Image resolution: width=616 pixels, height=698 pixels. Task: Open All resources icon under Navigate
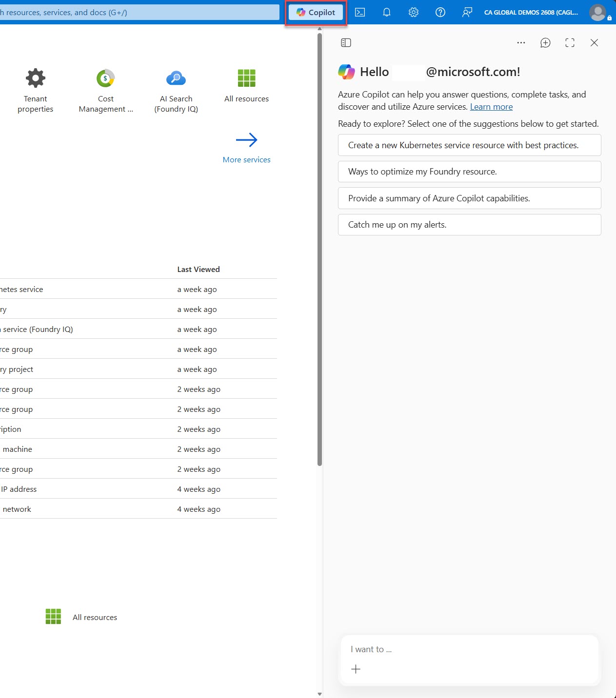pos(53,617)
